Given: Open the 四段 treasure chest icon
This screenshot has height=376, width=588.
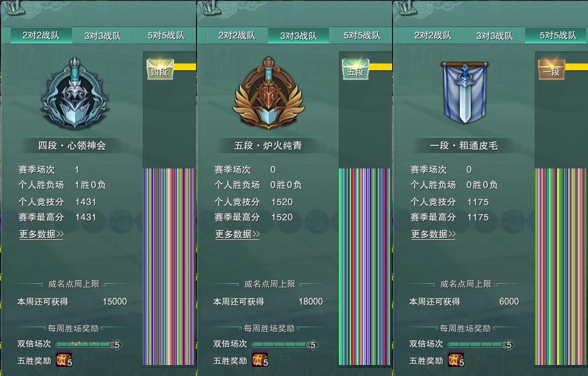Looking at the screenshot, I should [x=160, y=69].
